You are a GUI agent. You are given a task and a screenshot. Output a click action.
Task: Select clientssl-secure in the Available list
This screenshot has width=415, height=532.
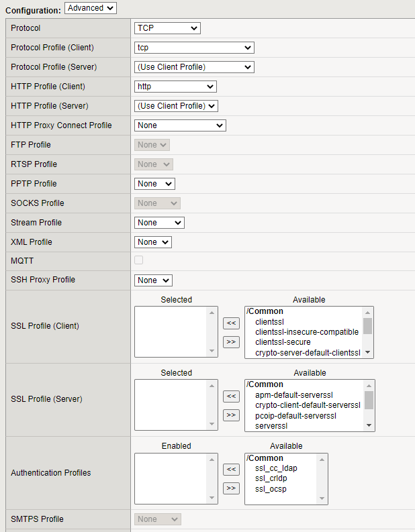pyautogui.click(x=283, y=342)
